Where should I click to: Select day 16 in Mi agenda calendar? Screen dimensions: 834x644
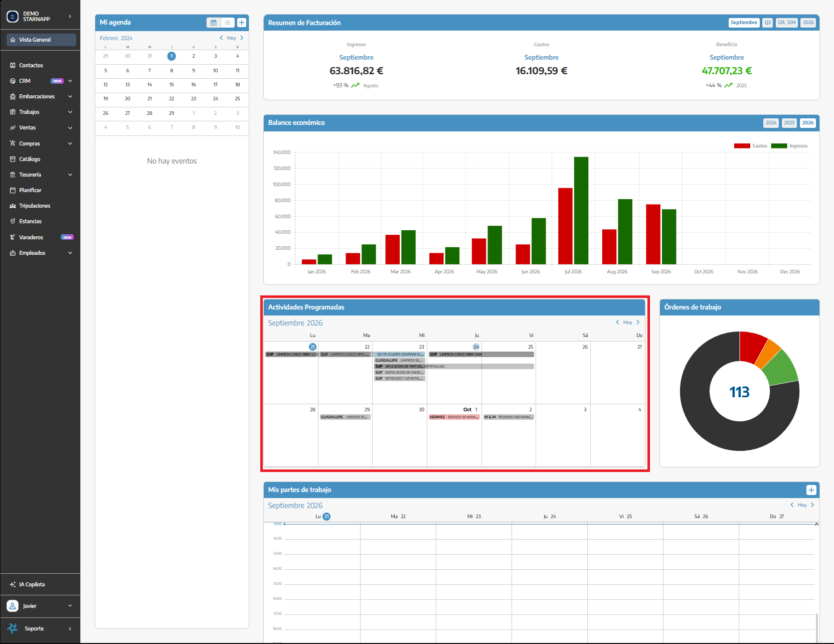[x=194, y=85]
